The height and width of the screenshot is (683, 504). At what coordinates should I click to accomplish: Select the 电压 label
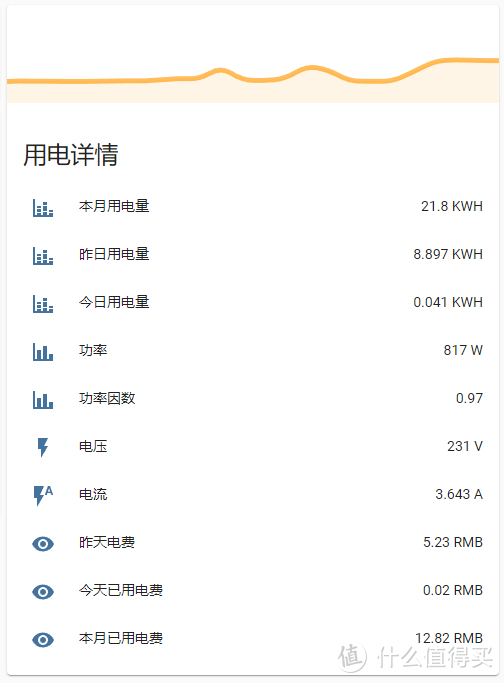coord(93,446)
